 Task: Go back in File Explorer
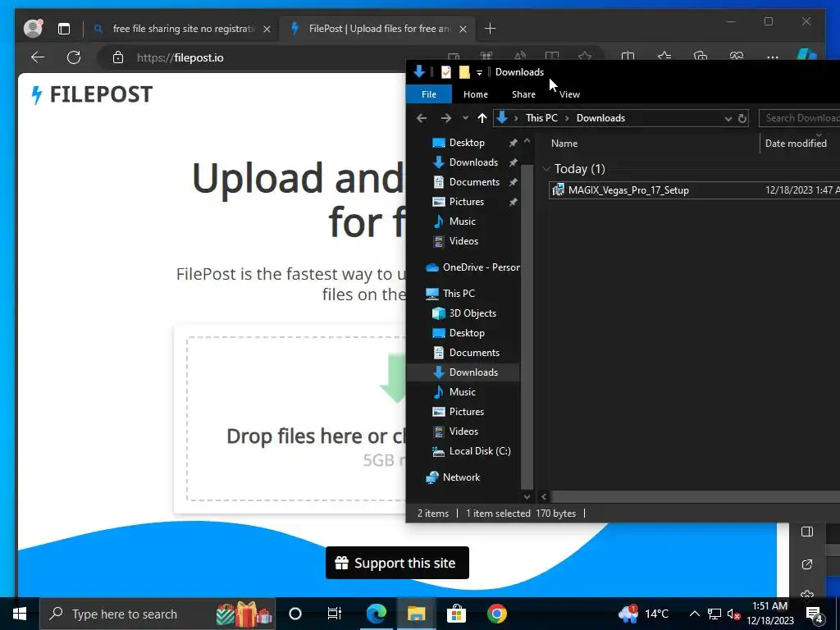[x=422, y=118]
